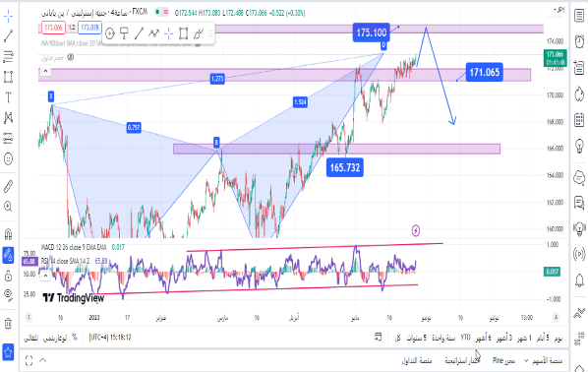Select the crosshair cursor tool

8,16
